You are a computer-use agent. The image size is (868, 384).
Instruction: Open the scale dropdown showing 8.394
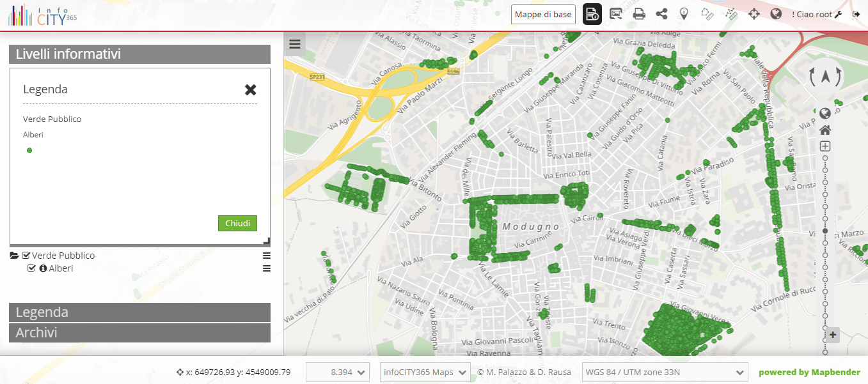point(338,372)
